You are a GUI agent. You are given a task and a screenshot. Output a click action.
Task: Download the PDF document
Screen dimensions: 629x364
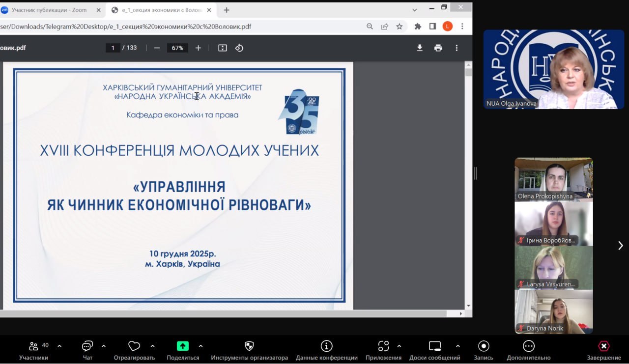point(420,48)
